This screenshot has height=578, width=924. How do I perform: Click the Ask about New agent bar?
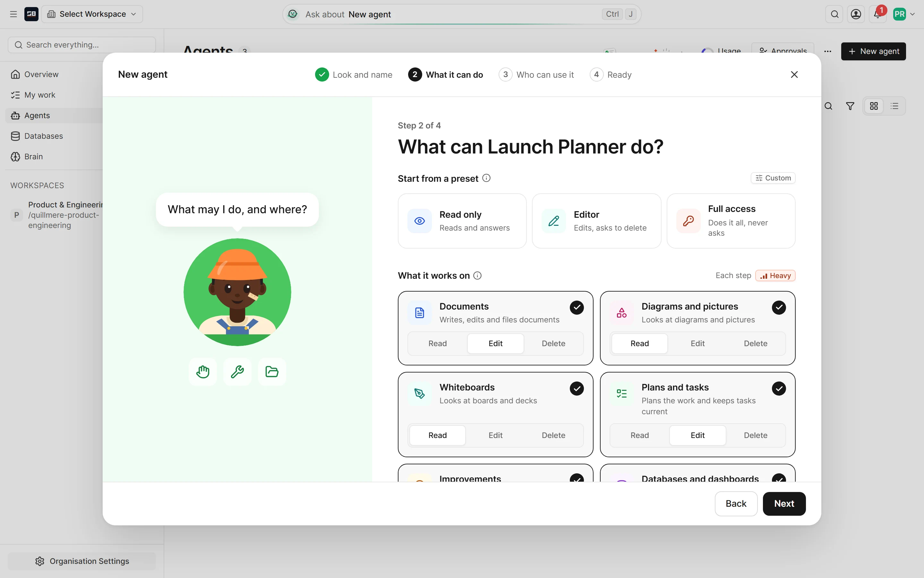coord(462,14)
